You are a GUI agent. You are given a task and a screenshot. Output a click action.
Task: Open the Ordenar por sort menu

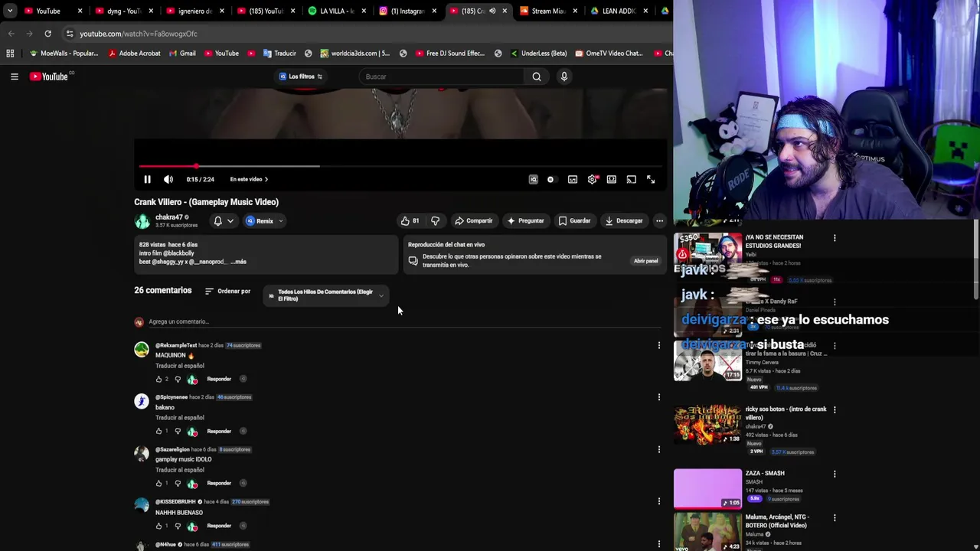[x=227, y=291]
